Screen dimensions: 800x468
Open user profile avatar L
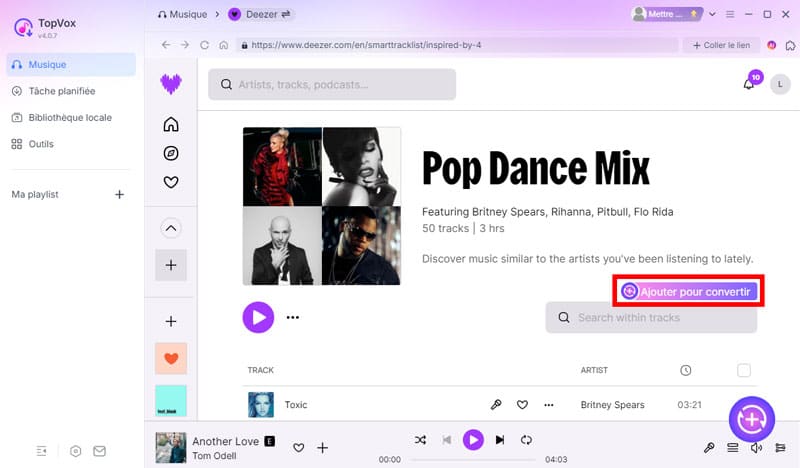pos(780,84)
